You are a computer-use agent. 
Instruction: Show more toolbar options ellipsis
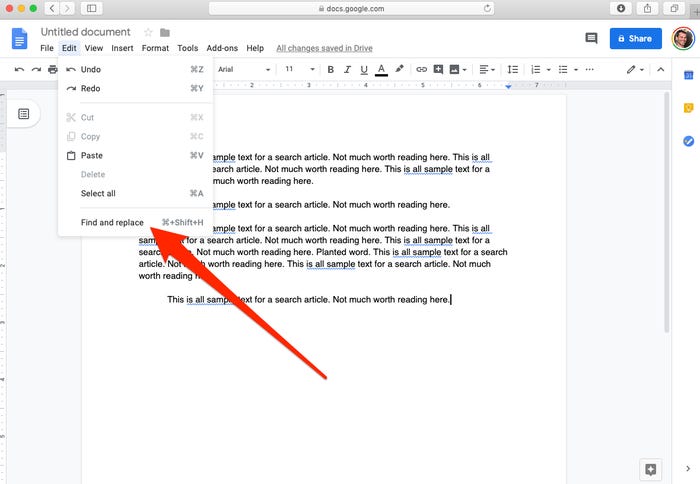click(x=589, y=69)
